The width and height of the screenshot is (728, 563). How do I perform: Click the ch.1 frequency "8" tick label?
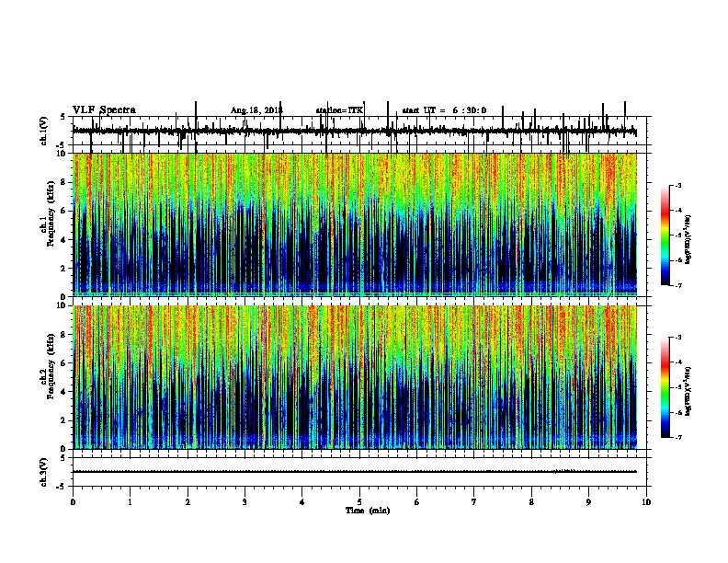point(65,182)
